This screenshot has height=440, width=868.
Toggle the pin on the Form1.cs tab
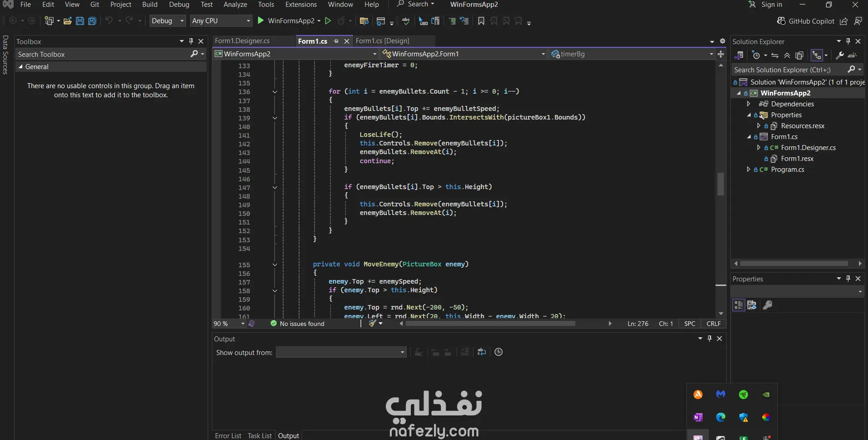[x=336, y=41]
